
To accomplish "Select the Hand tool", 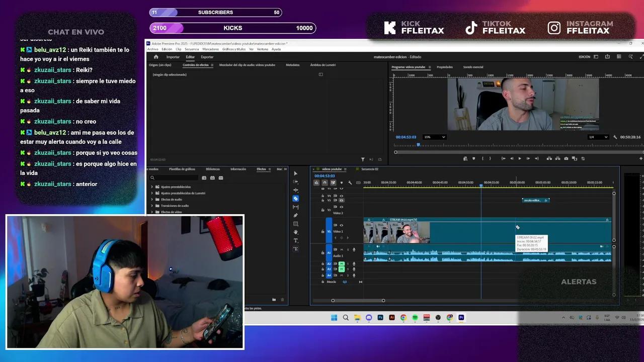I will [295, 232].
